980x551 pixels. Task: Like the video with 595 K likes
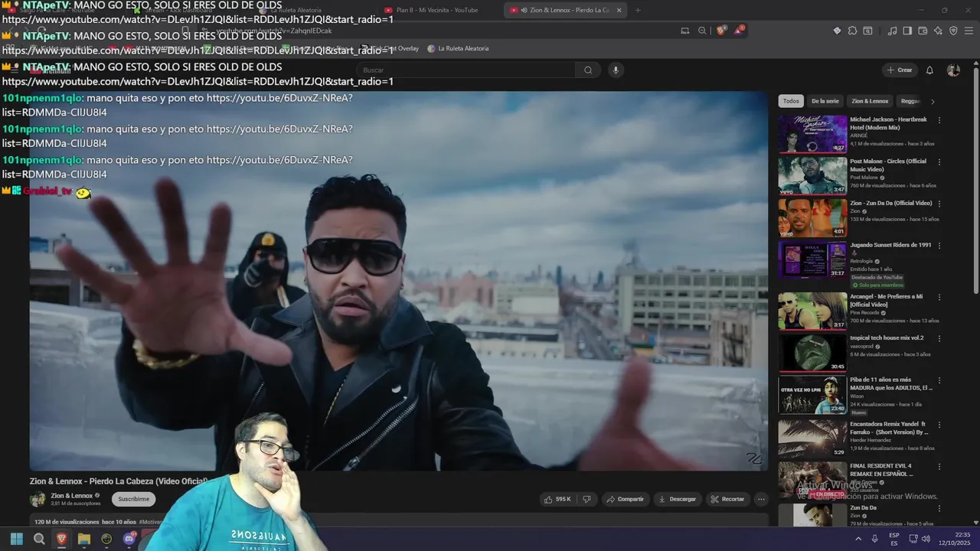(557, 499)
